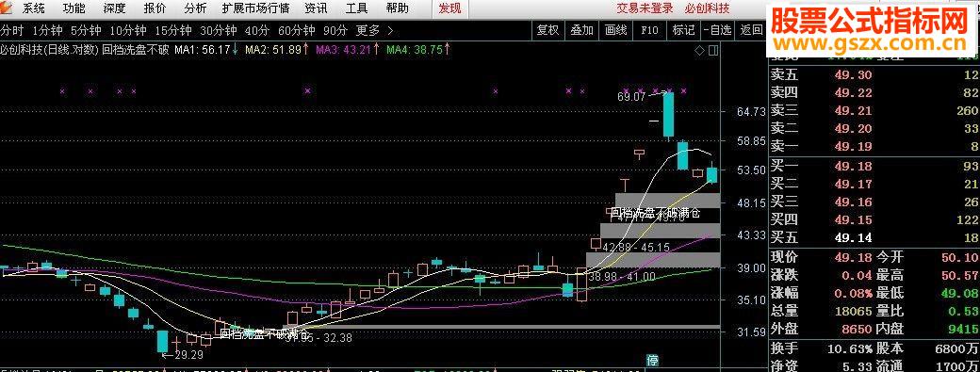Open F10 company information
Viewport: 980px width, 372px height.
coord(649,30)
